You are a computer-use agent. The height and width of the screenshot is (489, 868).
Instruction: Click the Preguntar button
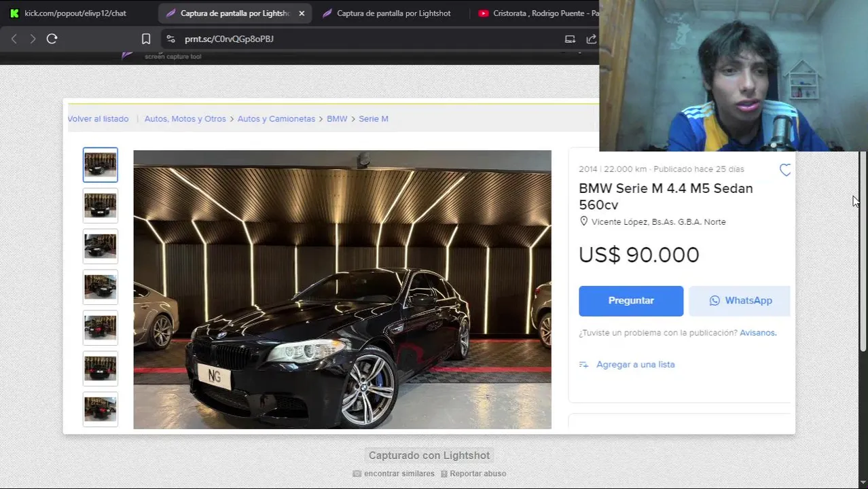click(631, 301)
